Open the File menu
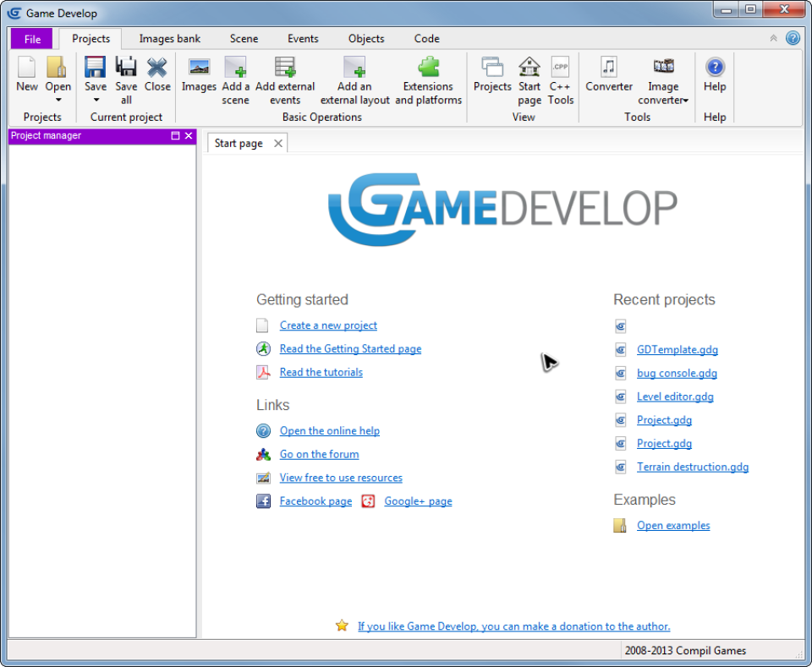Viewport: 812px width, 667px height. 31,38
